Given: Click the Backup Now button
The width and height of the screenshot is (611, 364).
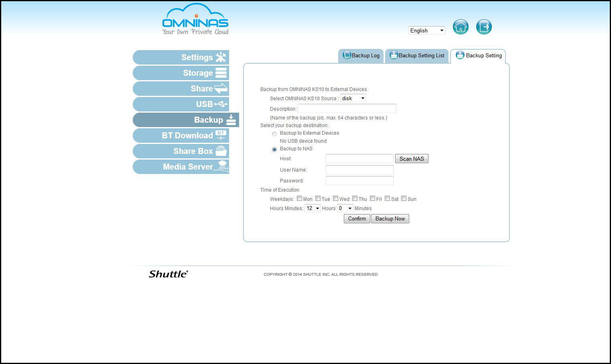Looking at the screenshot, I should tap(390, 218).
